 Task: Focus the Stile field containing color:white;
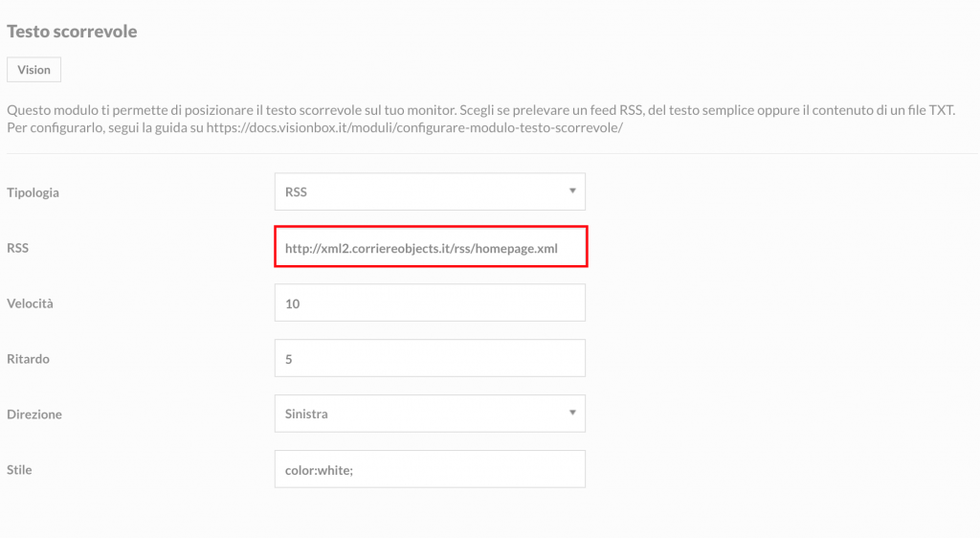[x=430, y=469]
